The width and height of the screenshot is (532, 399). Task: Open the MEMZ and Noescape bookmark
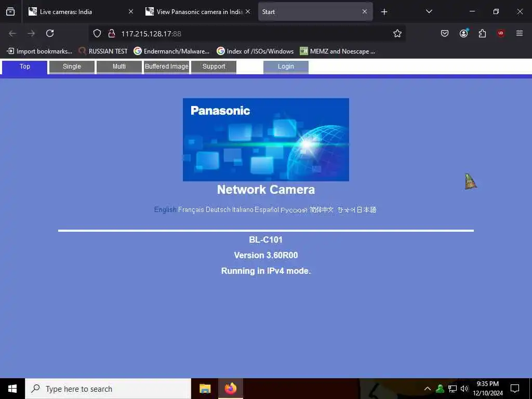[x=338, y=51]
